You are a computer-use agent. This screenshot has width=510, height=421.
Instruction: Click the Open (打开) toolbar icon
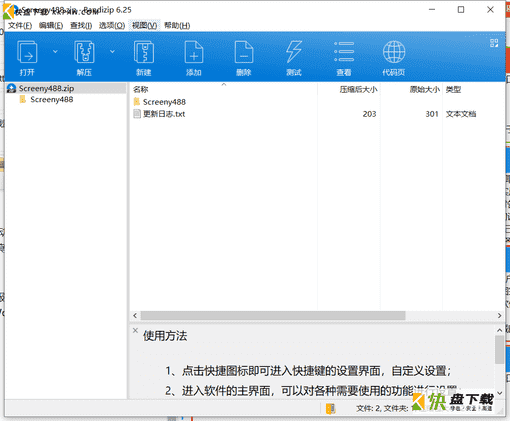point(27,52)
